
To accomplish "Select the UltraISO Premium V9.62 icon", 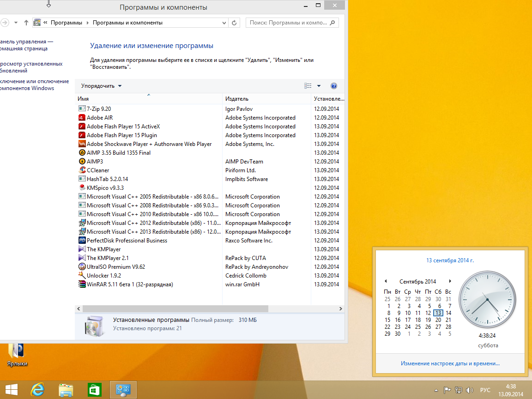I will click(x=82, y=266).
